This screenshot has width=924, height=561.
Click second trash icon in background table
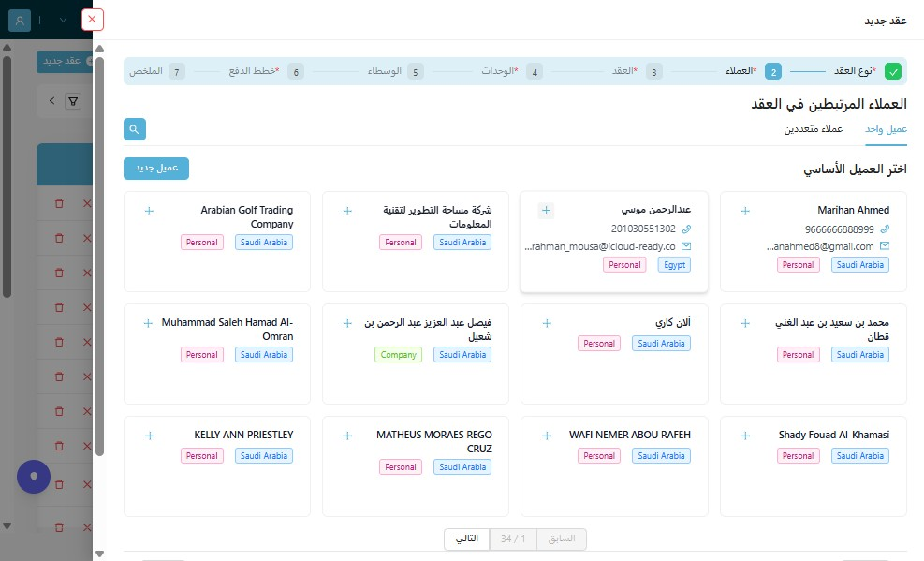tap(59, 238)
